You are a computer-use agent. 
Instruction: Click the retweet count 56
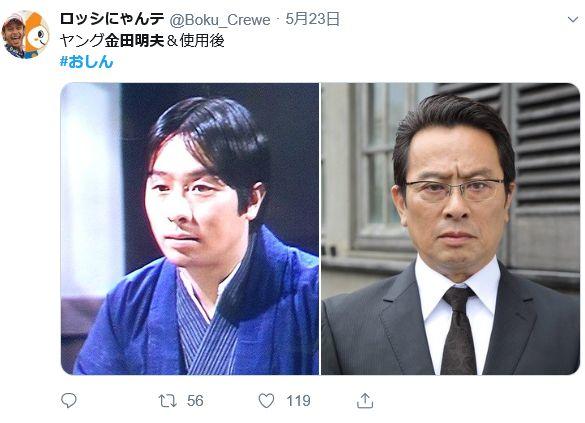[195, 401]
